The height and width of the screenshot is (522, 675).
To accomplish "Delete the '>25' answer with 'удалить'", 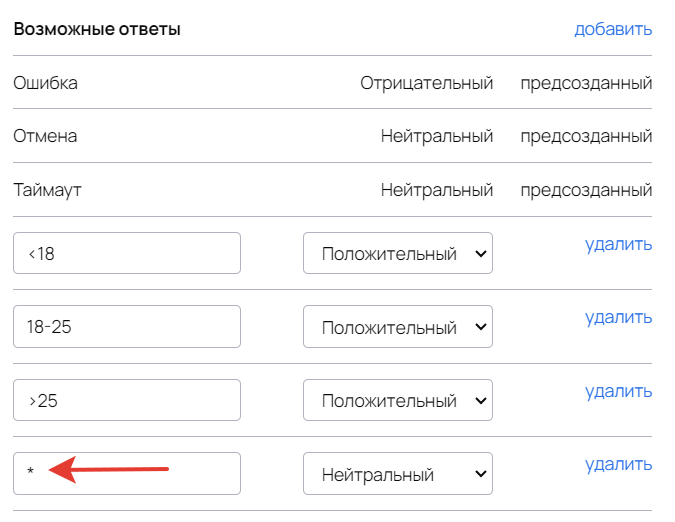I will click(618, 392).
